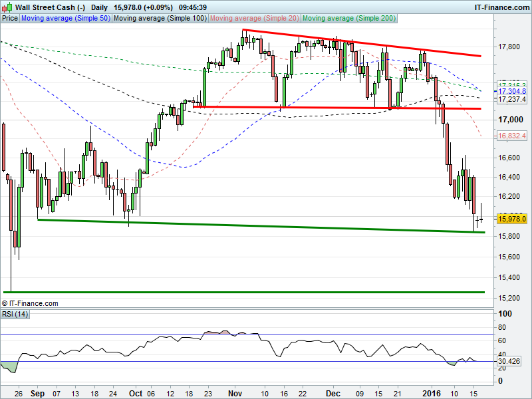
Task: Select the Price indicator label
Action: [10, 19]
